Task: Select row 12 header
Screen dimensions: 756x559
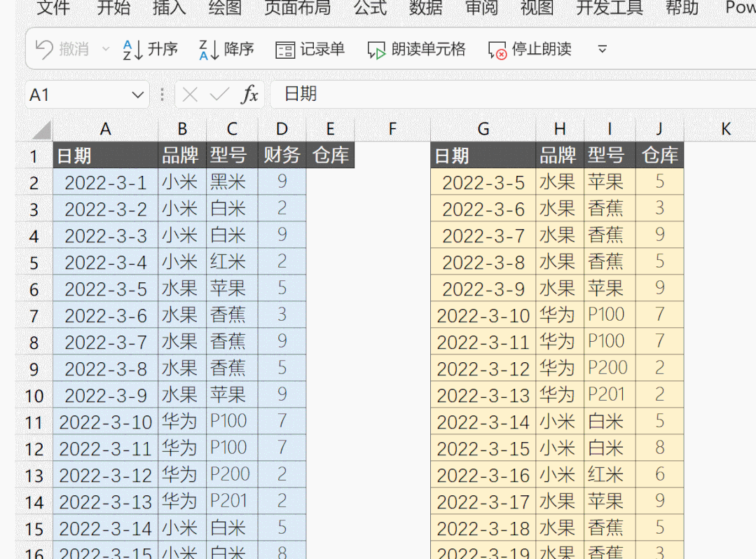Action: point(34,448)
